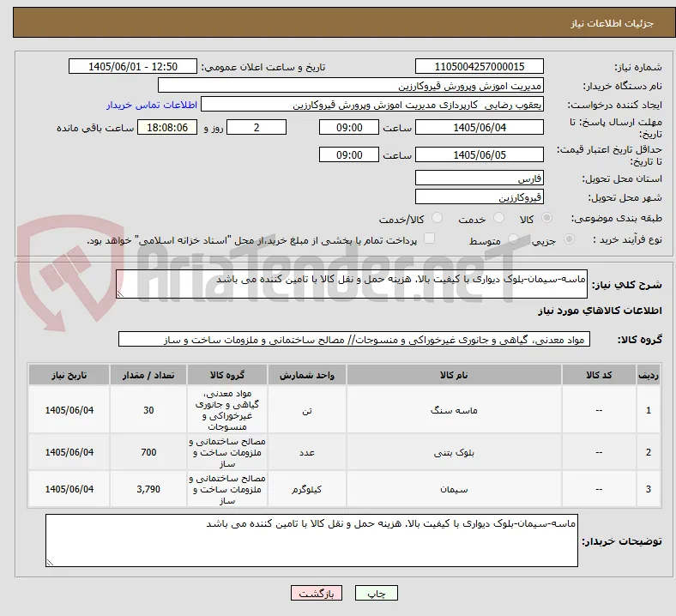Click the اطلاعات کالاهای مورد نیاز section heading
The width and height of the screenshot is (676, 616).
tap(600, 311)
